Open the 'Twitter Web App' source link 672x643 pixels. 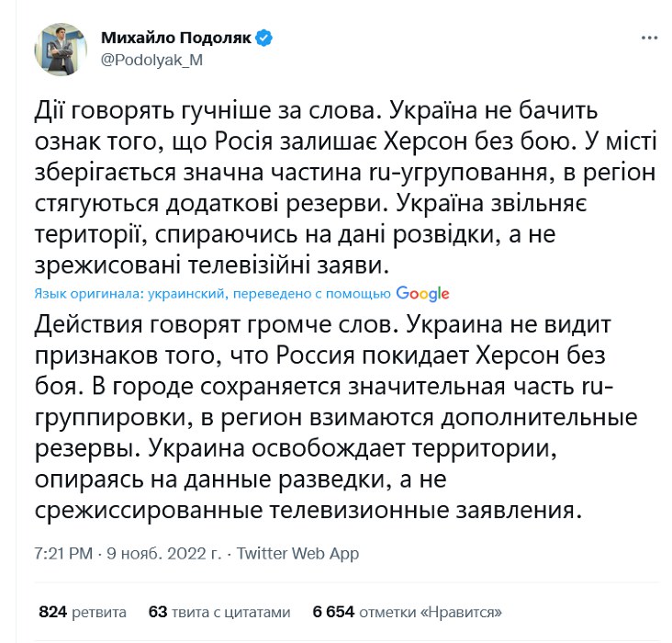(298, 554)
